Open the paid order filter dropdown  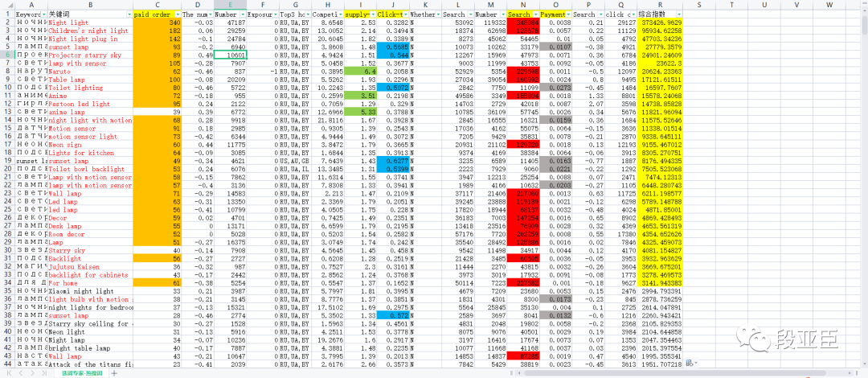[178, 14]
